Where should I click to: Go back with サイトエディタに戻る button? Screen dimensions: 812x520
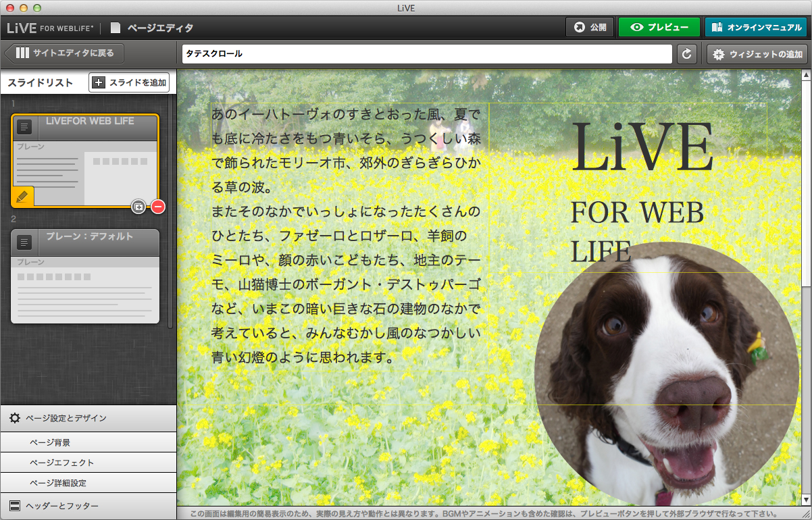(65, 53)
